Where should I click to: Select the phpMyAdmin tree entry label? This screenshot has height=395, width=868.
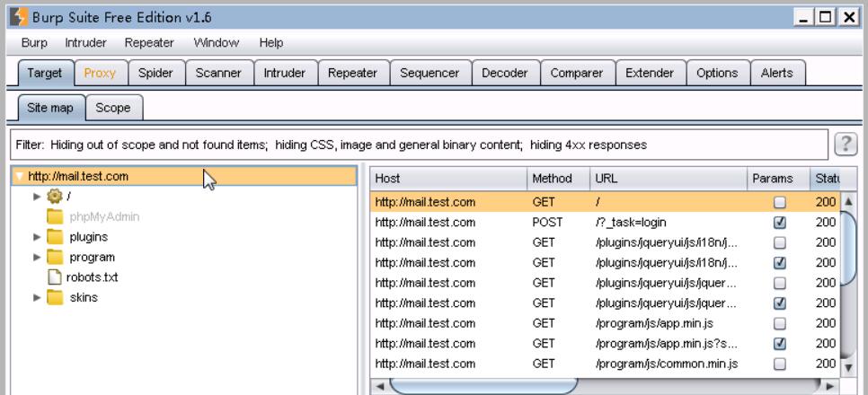(104, 217)
